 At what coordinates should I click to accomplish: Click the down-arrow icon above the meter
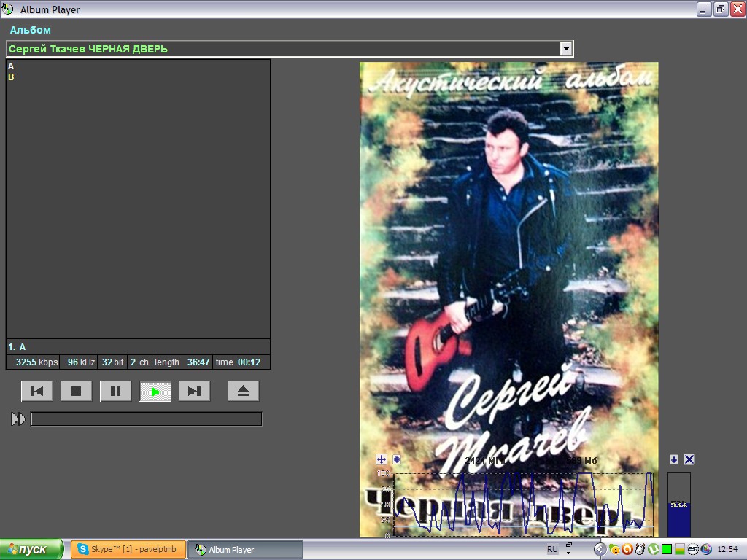[x=673, y=459]
